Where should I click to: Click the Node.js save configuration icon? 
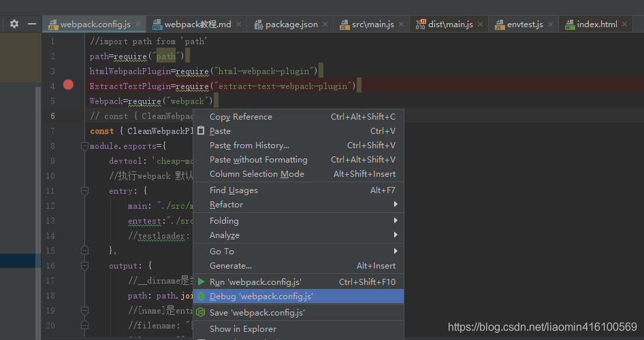click(x=200, y=313)
